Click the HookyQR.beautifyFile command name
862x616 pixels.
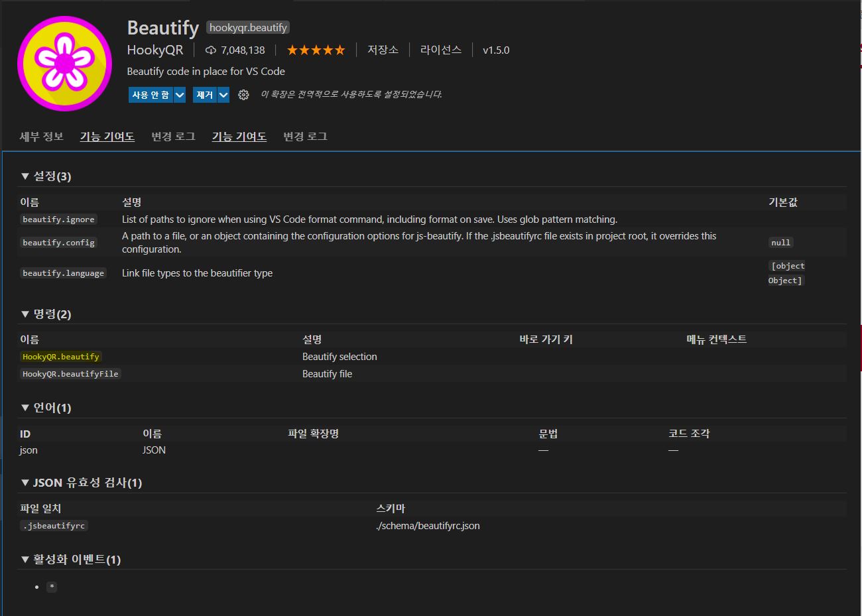pos(70,374)
